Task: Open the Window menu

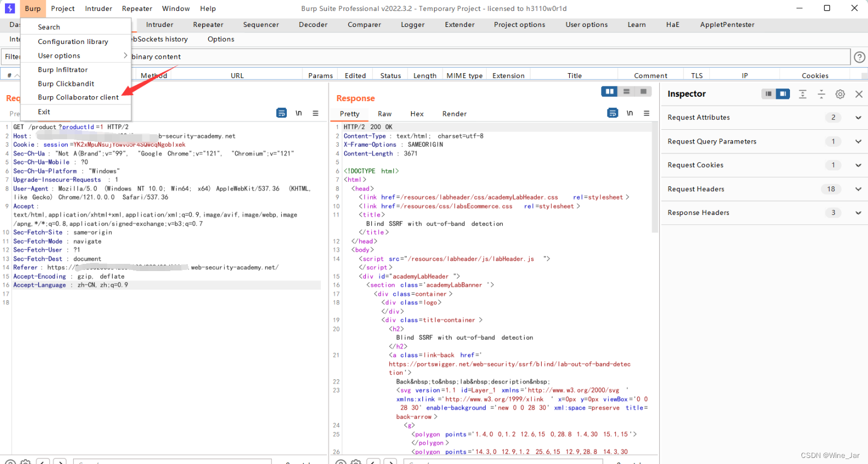Action: click(176, 8)
